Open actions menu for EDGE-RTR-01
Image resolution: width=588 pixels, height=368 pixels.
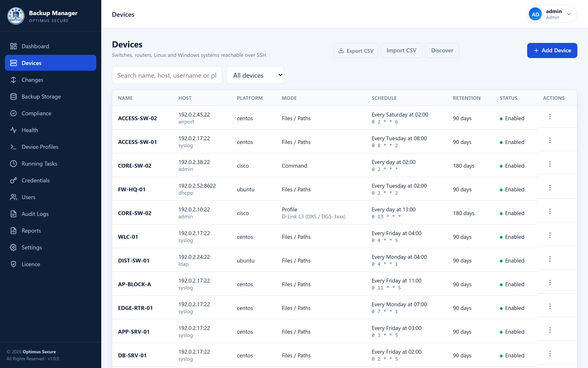pyautogui.click(x=550, y=306)
